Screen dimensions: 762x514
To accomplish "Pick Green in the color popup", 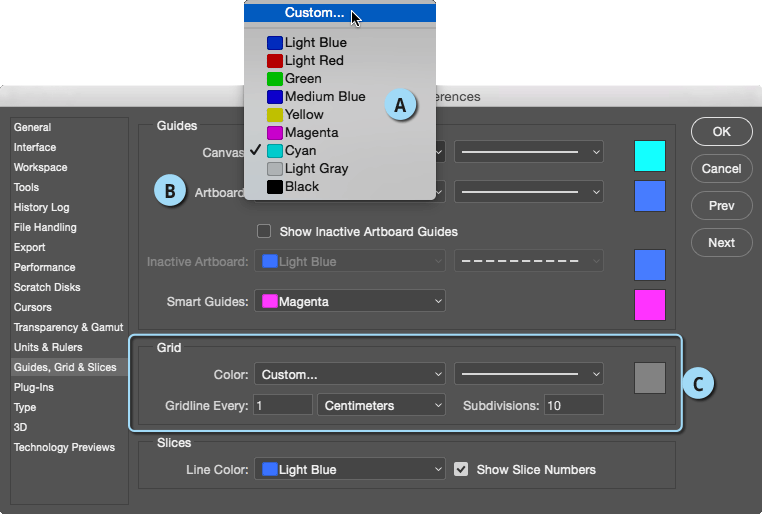I will (x=340, y=79).
